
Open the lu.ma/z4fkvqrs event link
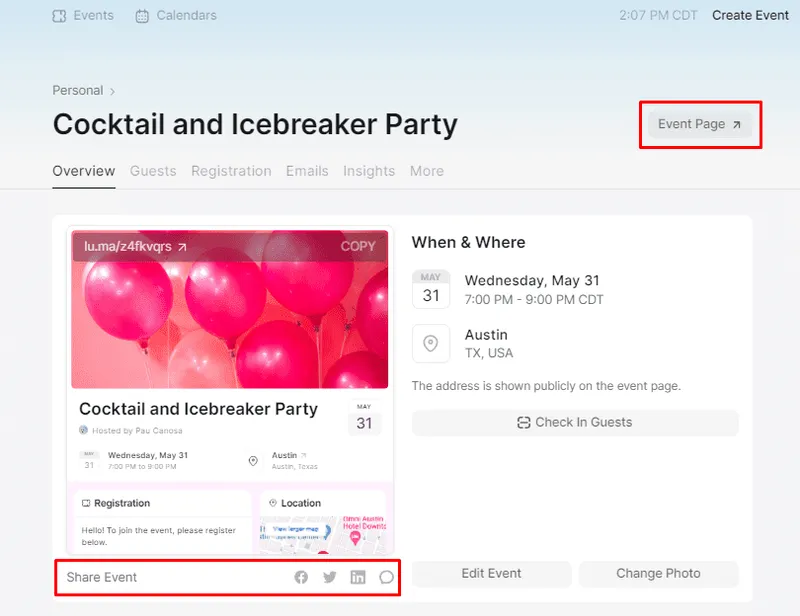(135, 247)
